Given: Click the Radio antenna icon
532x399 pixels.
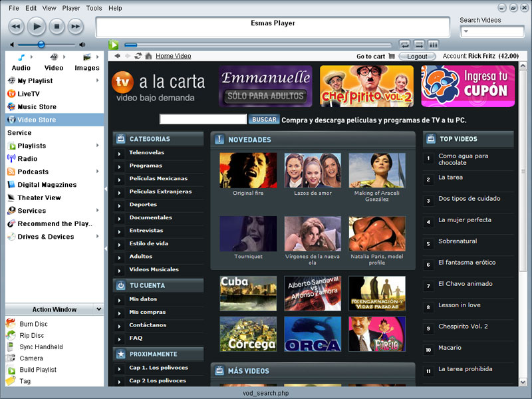Looking at the screenshot, I should 11,158.
